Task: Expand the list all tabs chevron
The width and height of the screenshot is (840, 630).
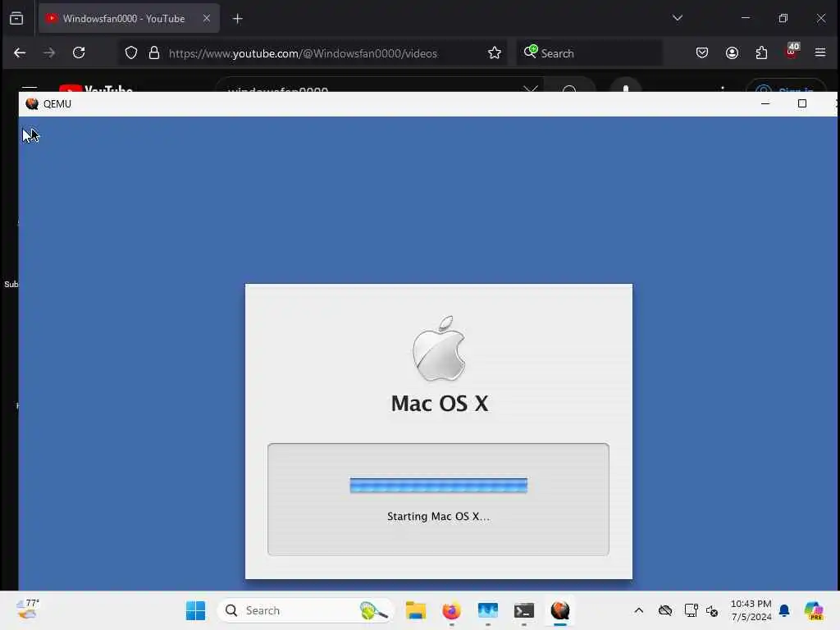Action: tap(677, 18)
